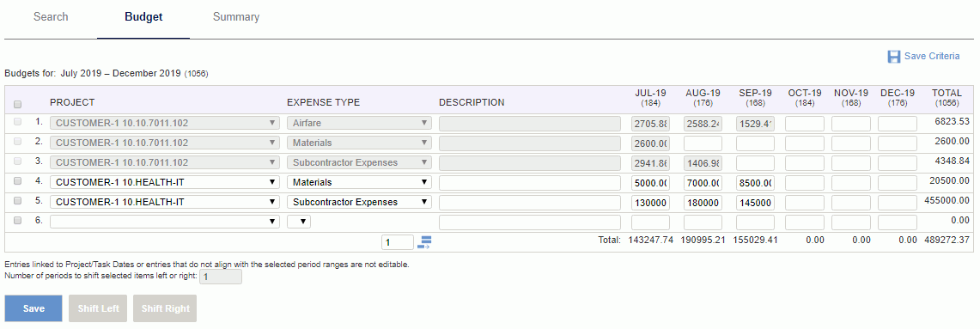Expand the blank project dropdown in row 6
Viewport: 980px width, 329px height.
pyautogui.click(x=164, y=222)
